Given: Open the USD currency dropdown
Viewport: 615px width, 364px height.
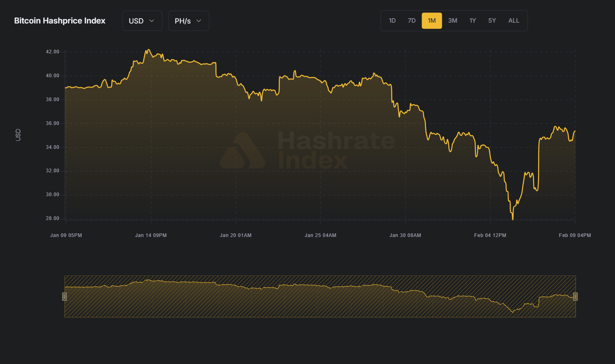Looking at the screenshot, I should pyautogui.click(x=142, y=21).
